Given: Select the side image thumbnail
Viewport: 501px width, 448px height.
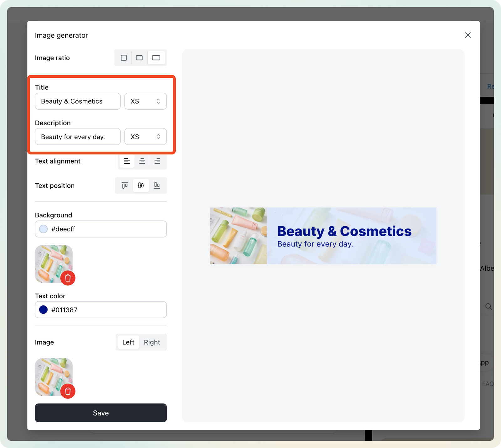Looking at the screenshot, I should (x=54, y=377).
